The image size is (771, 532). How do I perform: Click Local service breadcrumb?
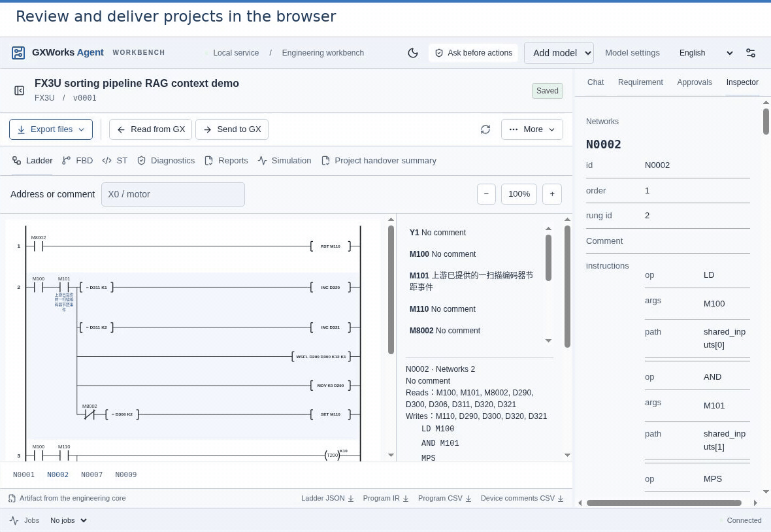(235, 52)
